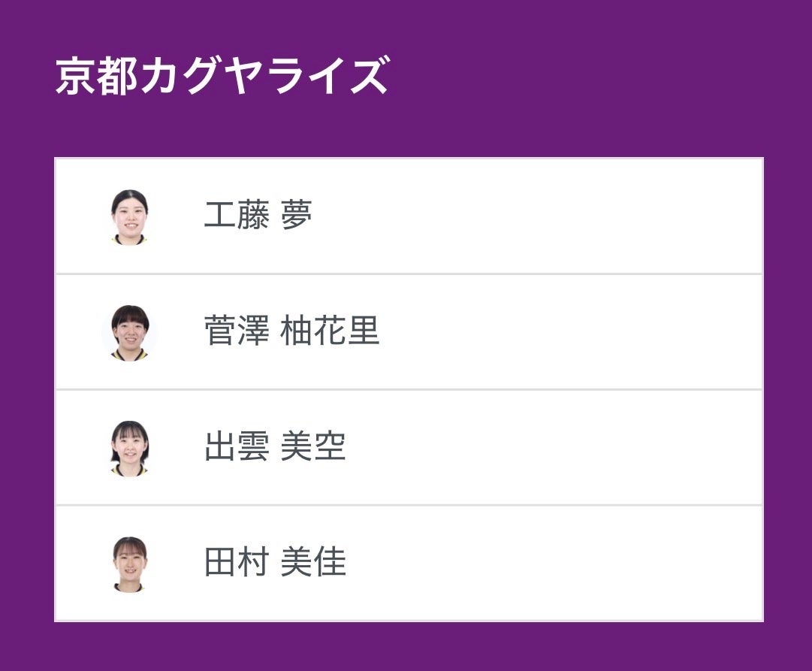Click the given name 美空
This screenshot has width=812, height=671.
[313, 447]
